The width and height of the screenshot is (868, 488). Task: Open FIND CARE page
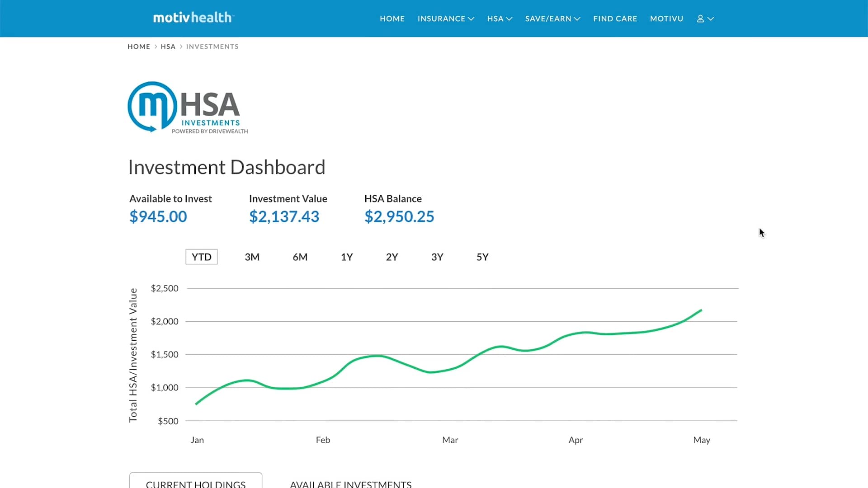pos(615,19)
